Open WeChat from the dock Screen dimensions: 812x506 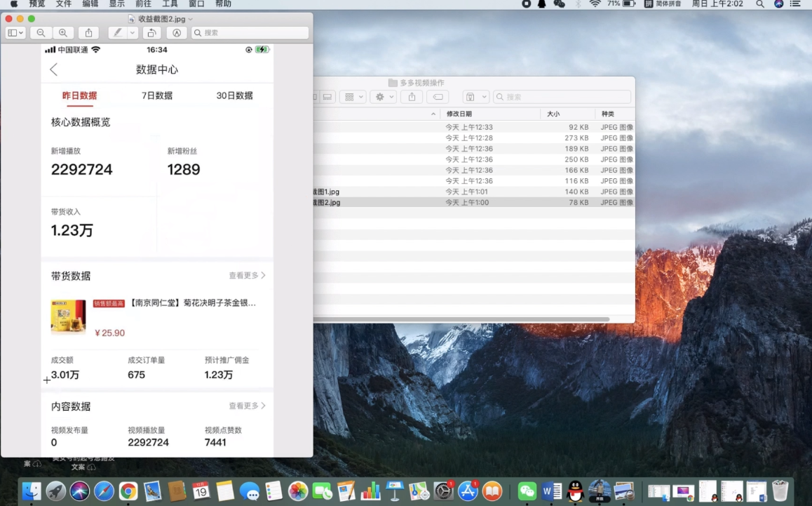[527, 491]
